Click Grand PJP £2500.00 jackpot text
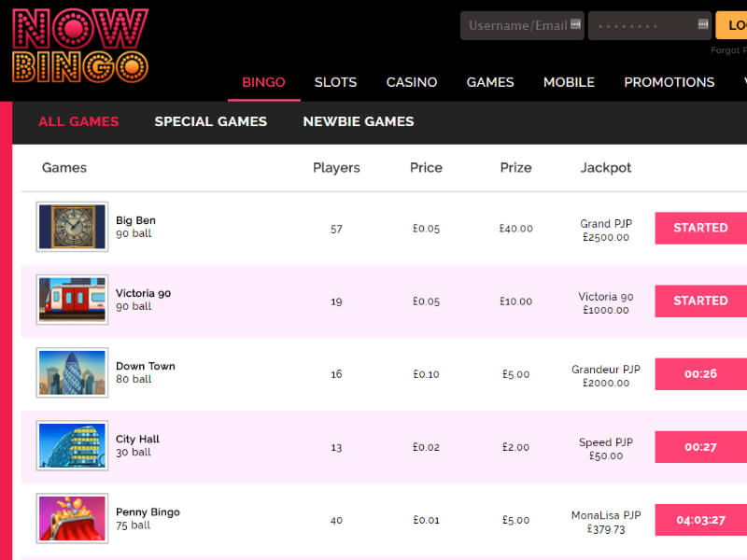 point(606,230)
